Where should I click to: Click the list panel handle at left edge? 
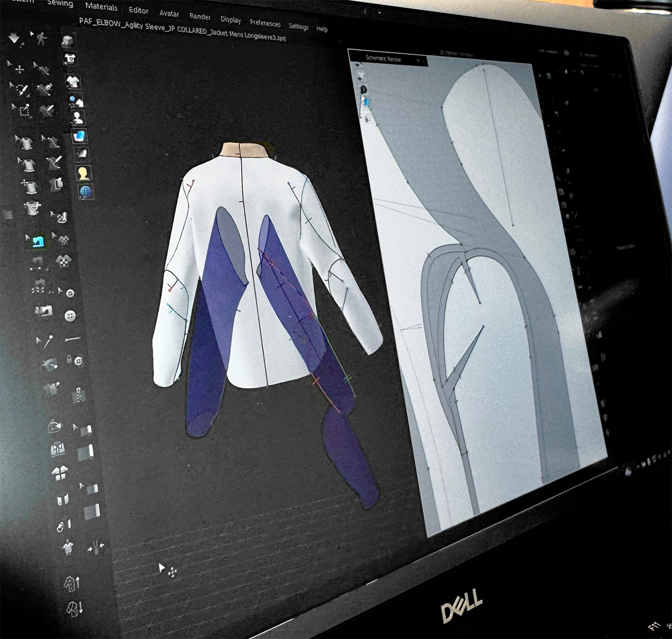click(x=8, y=215)
